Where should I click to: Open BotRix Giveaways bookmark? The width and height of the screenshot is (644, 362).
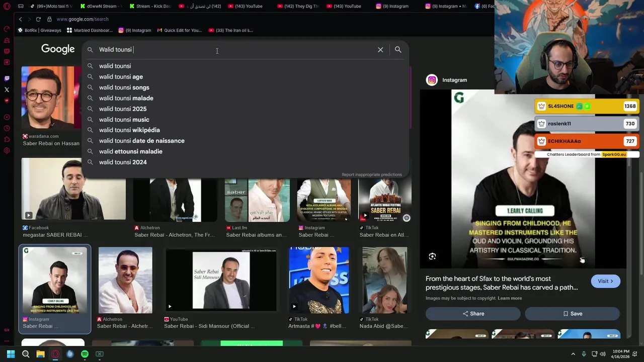click(39, 30)
